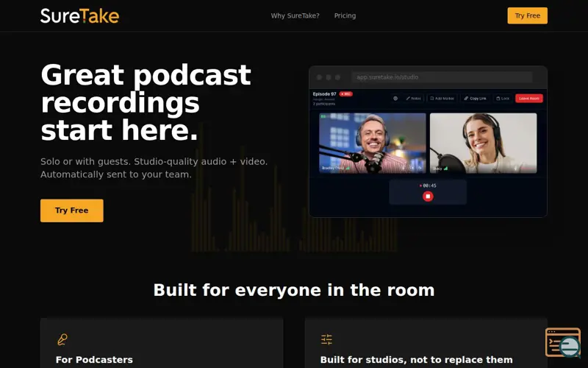Click the sliders icon above Built for studios
Screen dimensions: 588x368
[x=326, y=339]
